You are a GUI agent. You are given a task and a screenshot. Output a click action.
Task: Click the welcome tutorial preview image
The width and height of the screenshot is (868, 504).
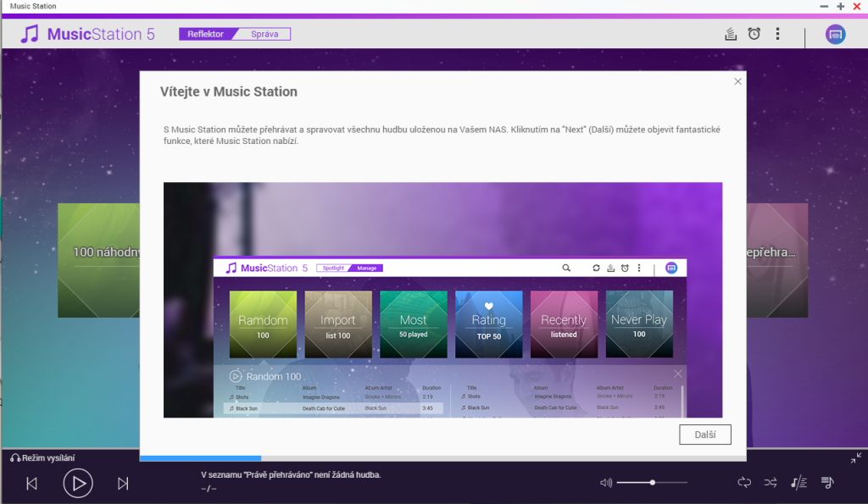pyautogui.click(x=442, y=300)
